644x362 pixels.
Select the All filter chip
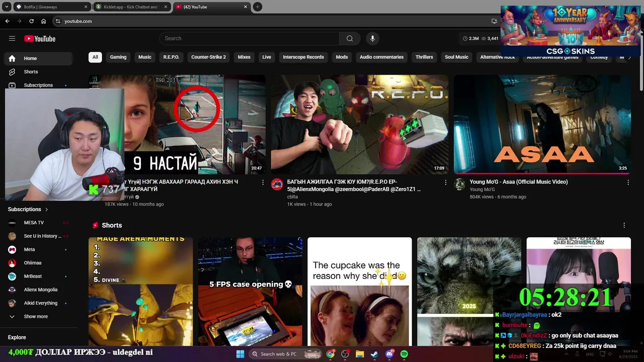tap(95, 57)
